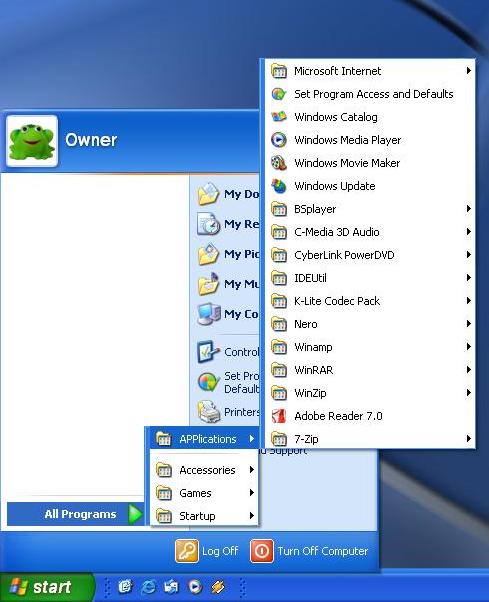Viewport: 489px width, 602px height.
Task: Expand the IDEUtil submenu arrow
Action: click(468, 278)
